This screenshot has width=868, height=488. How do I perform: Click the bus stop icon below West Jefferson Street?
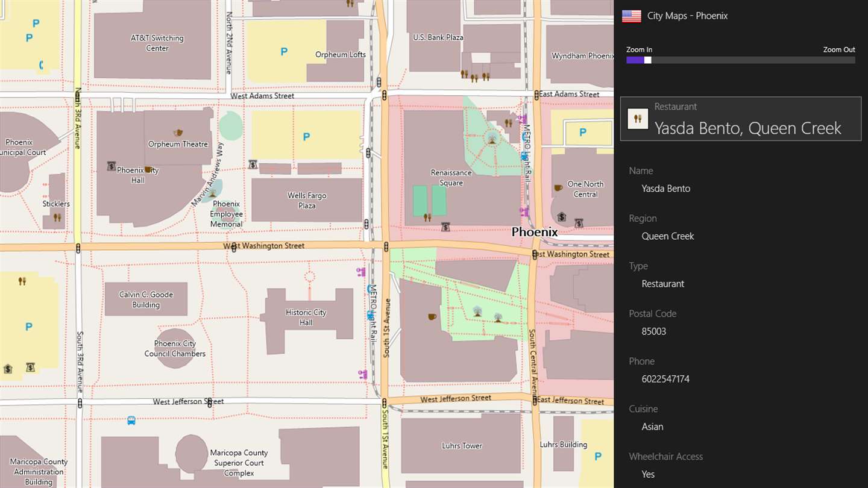[x=131, y=421]
